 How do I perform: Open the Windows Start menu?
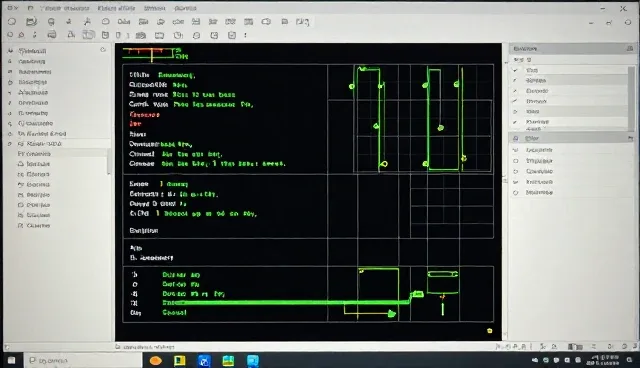tap(11, 360)
